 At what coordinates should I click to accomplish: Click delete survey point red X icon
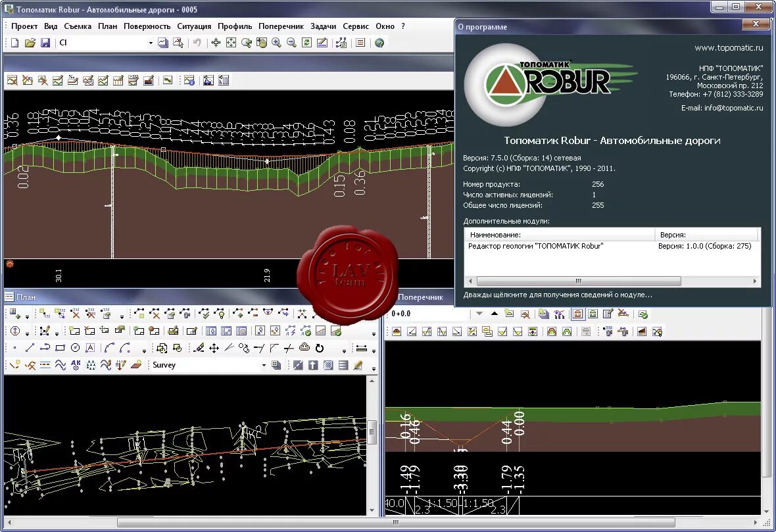[75, 313]
